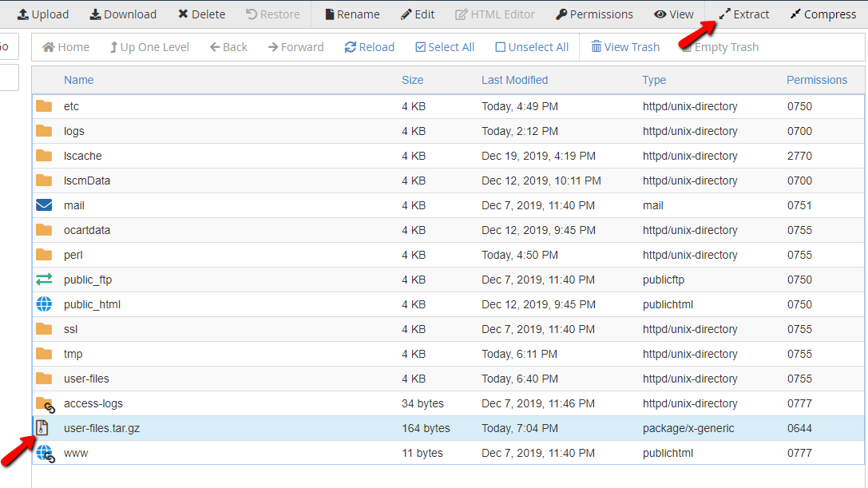This screenshot has width=868, height=488.
Task: Go Up One Level
Action: (x=149, y=47)
